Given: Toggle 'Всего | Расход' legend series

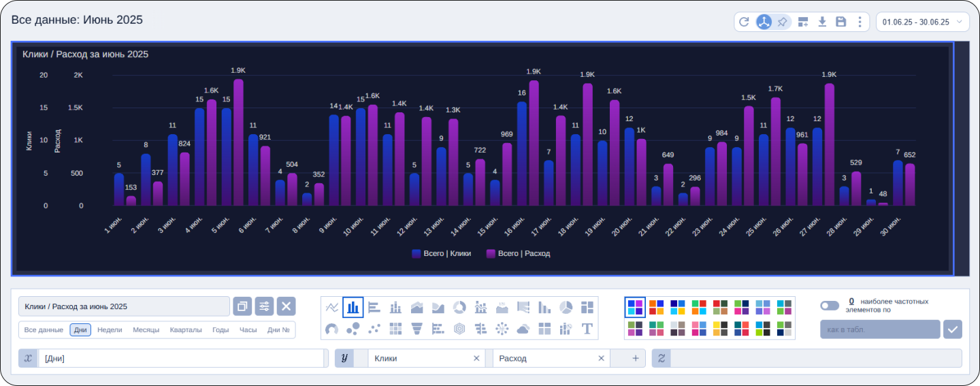Looking at the screenshot, I should click(518, 253).
